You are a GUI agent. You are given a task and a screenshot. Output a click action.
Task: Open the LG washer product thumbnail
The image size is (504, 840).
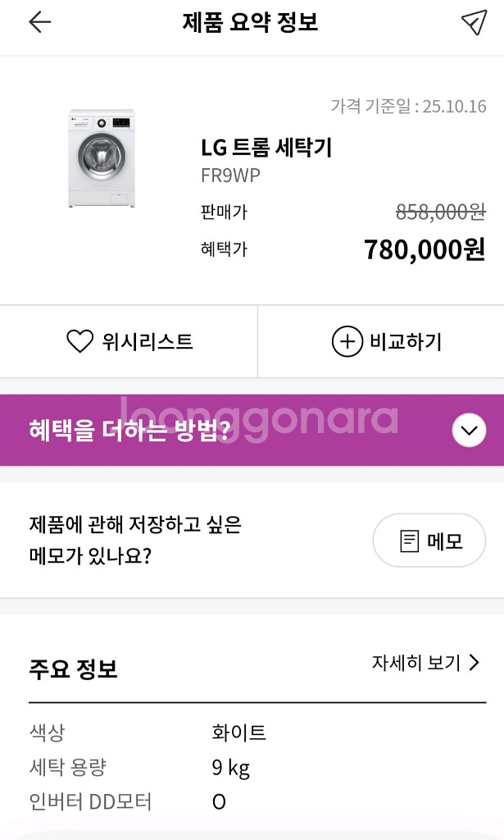[x=101, y=158]
